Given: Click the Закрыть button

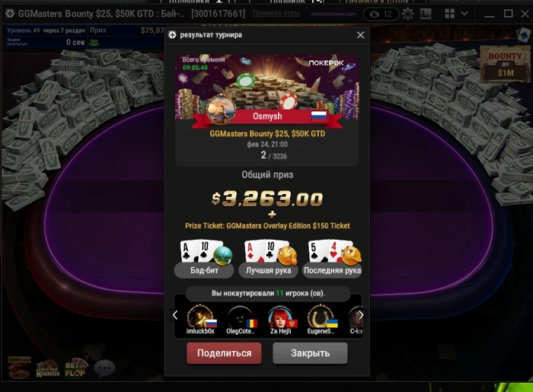Looking at the screenshot, I should (310, 353).
